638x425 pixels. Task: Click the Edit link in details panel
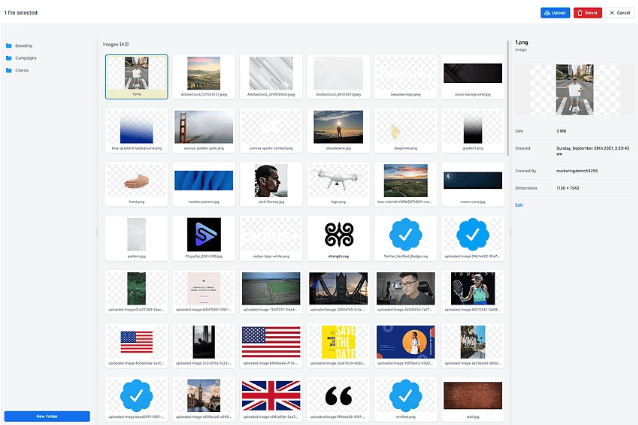[518, 204]
